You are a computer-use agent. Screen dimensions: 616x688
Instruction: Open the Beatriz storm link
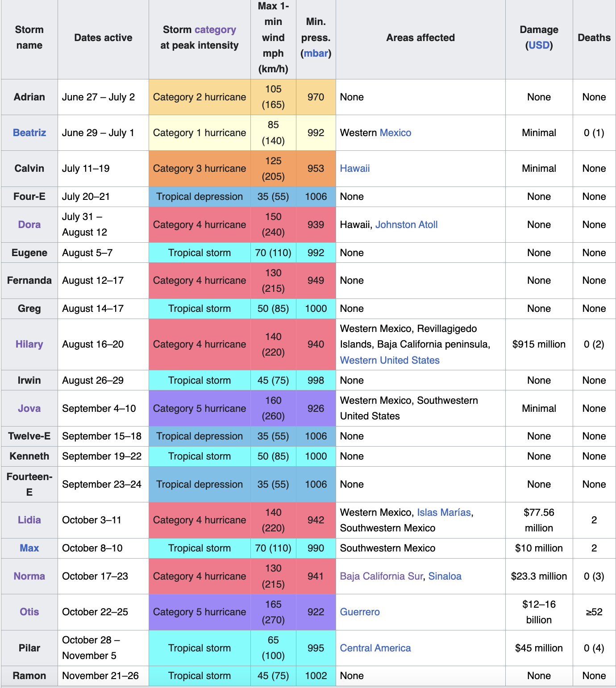point(29,133)
